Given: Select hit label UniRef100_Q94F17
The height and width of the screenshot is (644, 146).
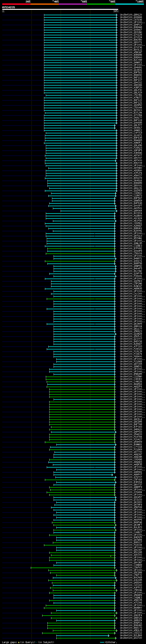Looking at the screenshot, I should 131,25.
